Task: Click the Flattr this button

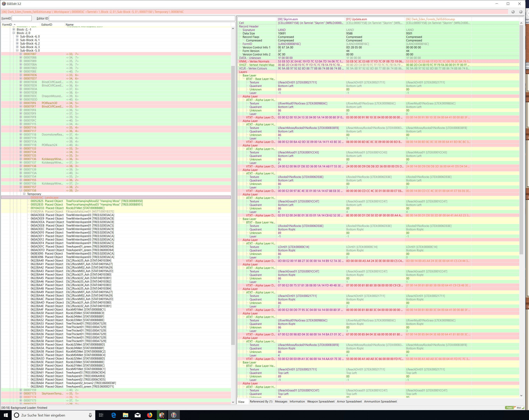Action: [515, 408]
